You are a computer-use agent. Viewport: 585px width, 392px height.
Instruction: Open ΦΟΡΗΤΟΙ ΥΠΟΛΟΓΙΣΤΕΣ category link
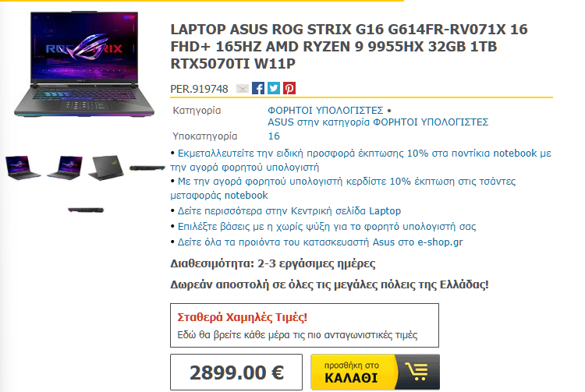pyautogui.click(x=325, y=111)
